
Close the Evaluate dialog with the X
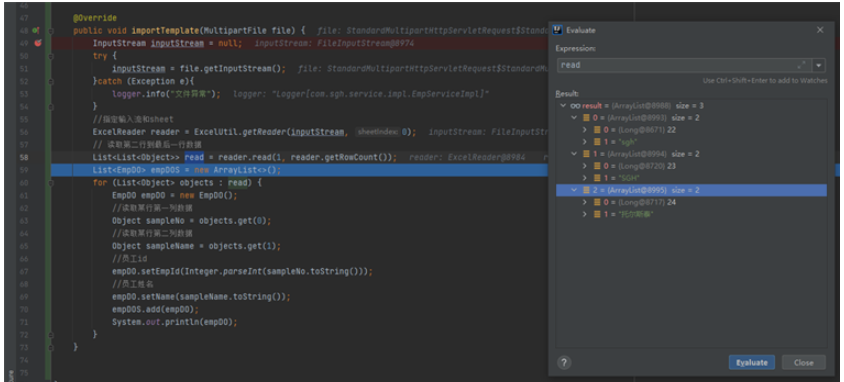pos(820,30)
